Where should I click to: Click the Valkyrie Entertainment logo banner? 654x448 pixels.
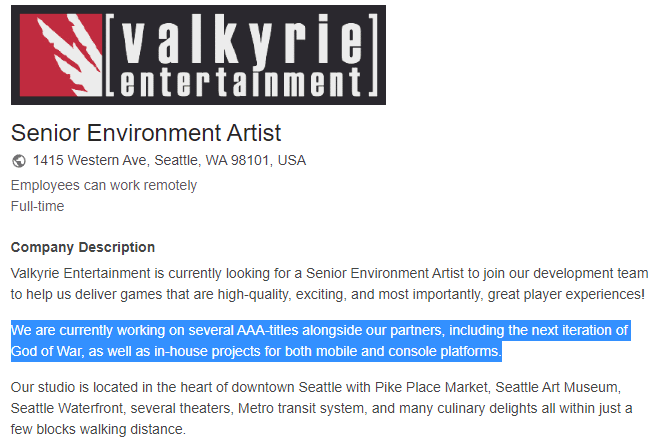click(198, 55)
